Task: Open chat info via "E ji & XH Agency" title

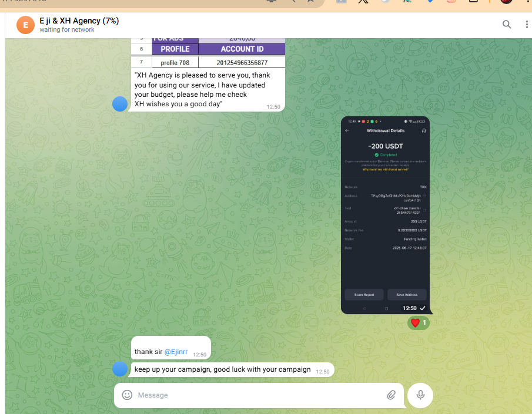Action: pos(79,21)
